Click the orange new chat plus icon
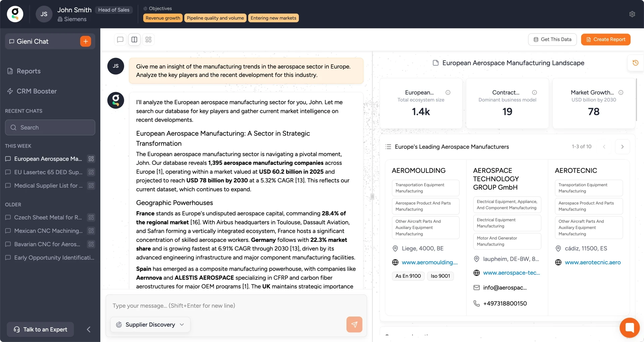 pos(86,41)
